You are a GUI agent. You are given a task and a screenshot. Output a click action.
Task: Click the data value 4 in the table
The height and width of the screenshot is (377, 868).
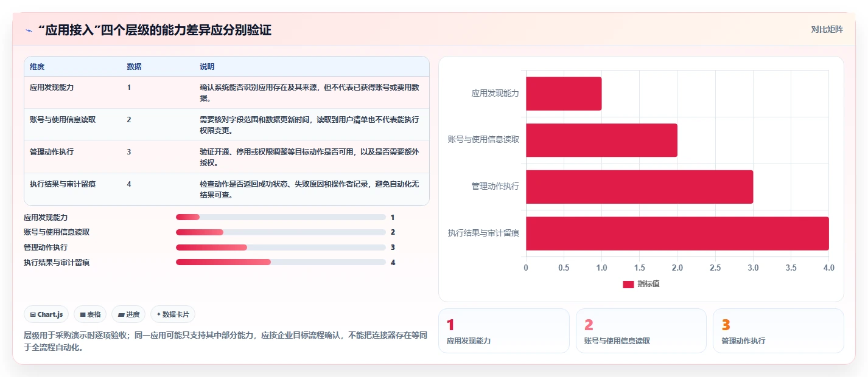pos(129,184)
